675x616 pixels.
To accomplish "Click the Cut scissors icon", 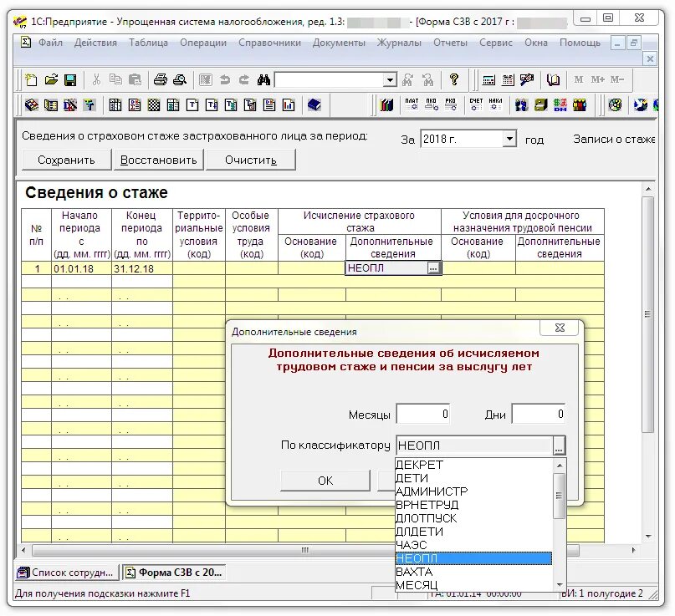I will [x=96, y=80].
